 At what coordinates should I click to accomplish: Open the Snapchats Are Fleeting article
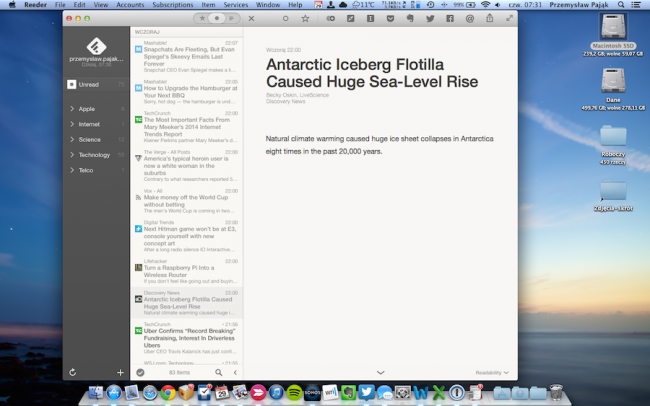(x=187, y=57)
